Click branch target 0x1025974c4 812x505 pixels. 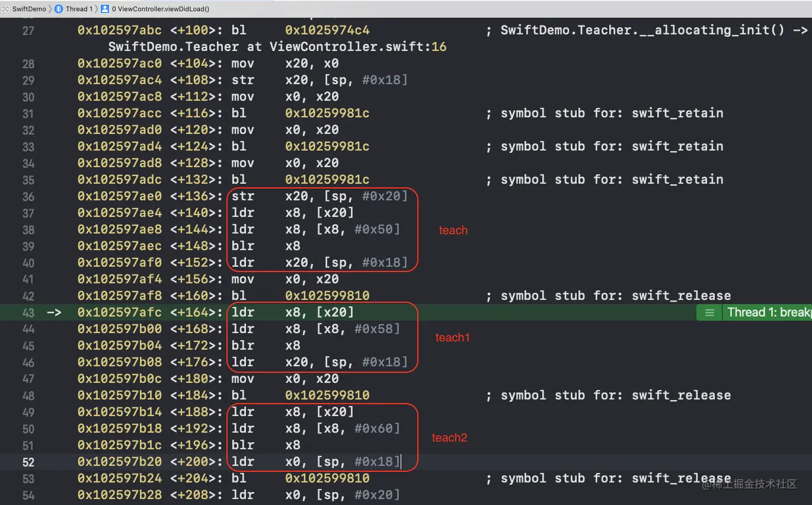pyautogui.click(x=327, y=30)
